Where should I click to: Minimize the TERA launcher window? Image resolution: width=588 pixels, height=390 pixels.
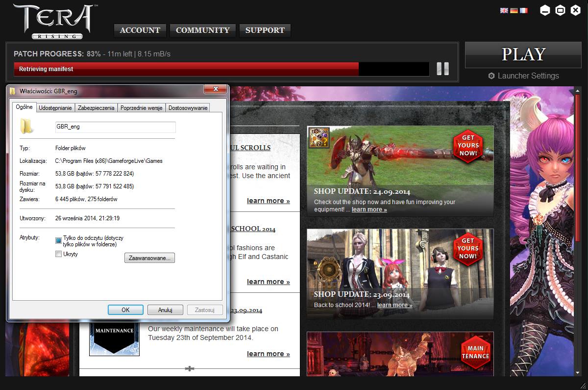(545, 10)
